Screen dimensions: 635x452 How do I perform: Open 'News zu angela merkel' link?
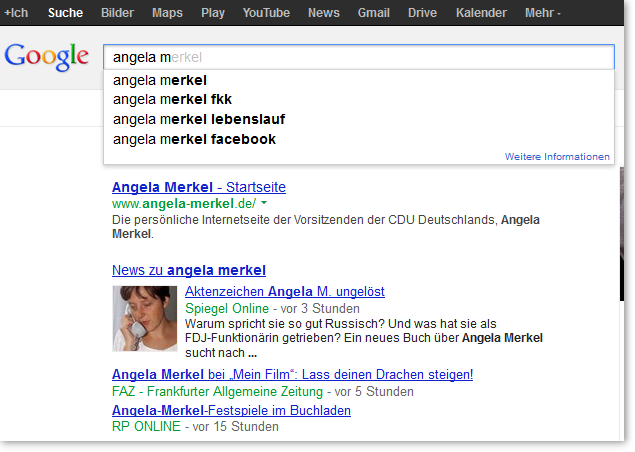point(189,270)
